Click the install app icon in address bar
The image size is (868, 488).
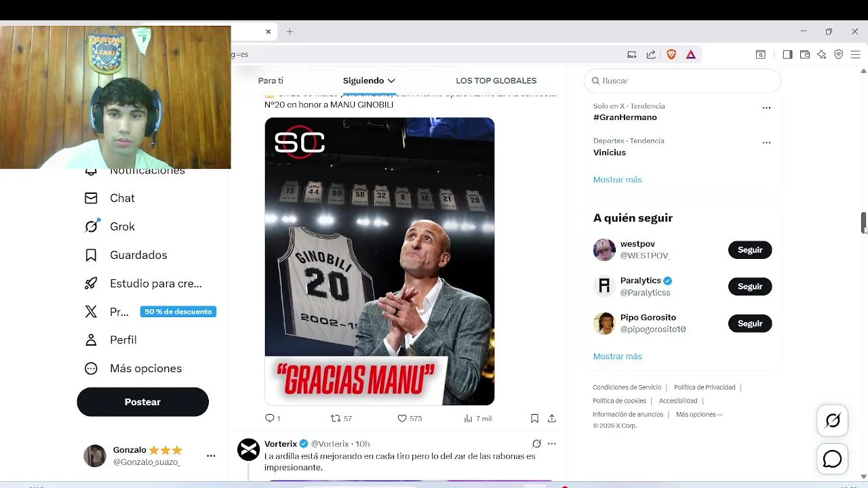(x=632, y=55)
